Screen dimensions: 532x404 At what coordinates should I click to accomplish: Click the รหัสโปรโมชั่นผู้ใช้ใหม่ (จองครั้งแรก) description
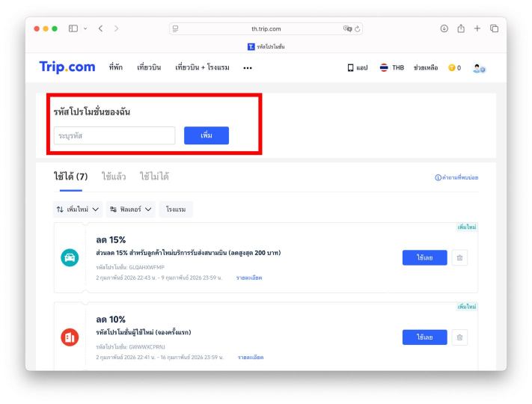(x=144, y=332)
